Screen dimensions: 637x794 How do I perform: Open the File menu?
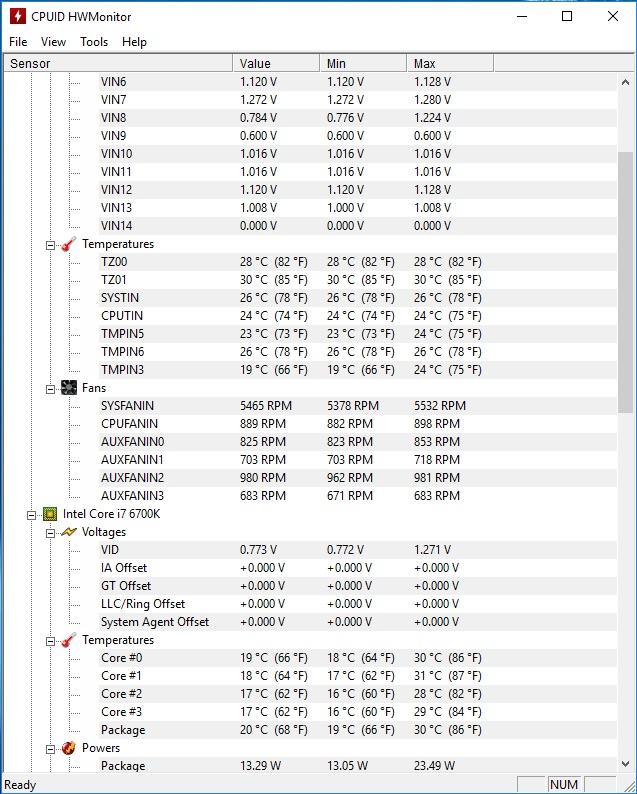point(18,42)
